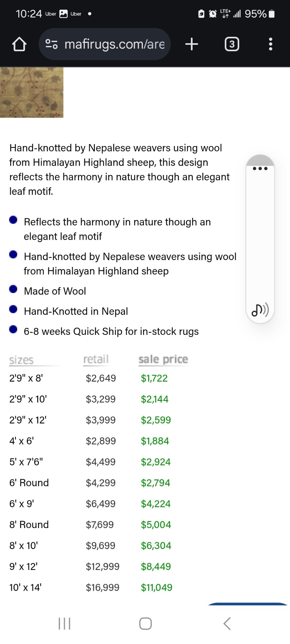This screenshot has width=290, height=644.
Task: Select the 8' x 10' size row
Action: click(x=91, y=546)
